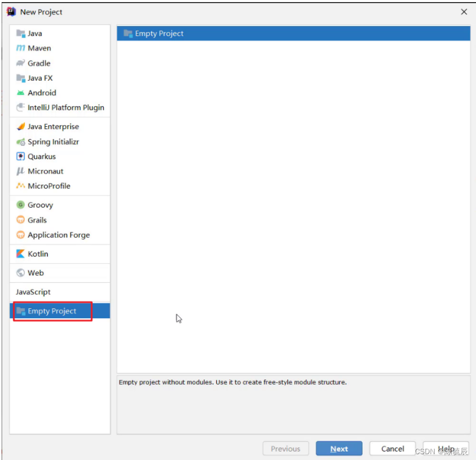Select Empty Project label in sidebar

click(52, 311)
